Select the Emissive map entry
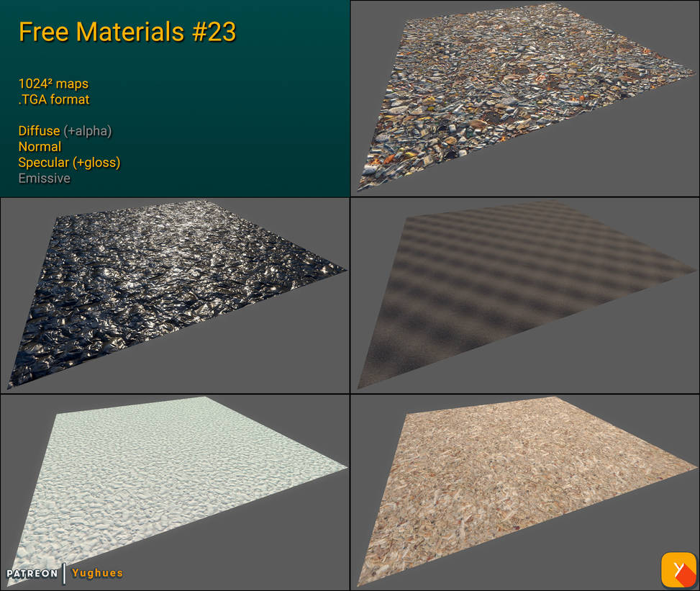Image resolution: width=700 pixels, height=591 pixels. tap(45, 179)
